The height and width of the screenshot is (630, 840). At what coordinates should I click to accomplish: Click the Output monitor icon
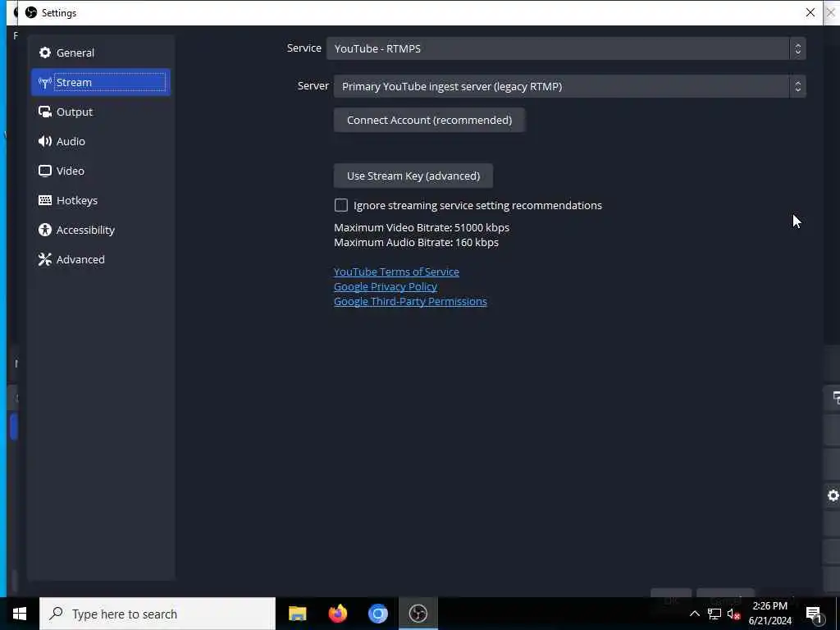click(x=45, y=112)
